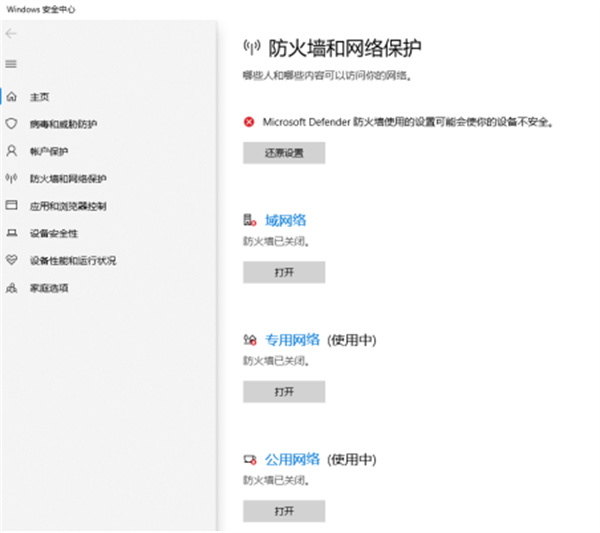This screenshot has width=600, height=533.
Task: Click the 专用网络 house icon
Action: pos(250,340)
